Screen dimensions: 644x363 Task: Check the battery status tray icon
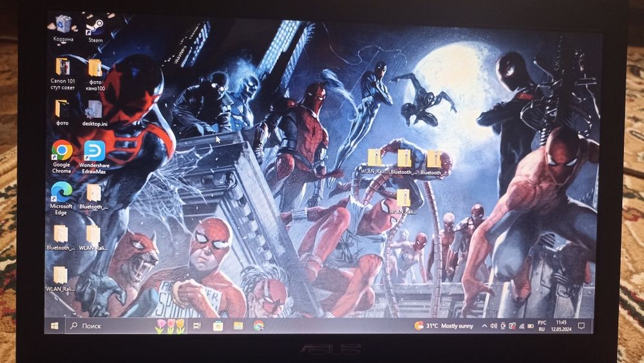click(x=531, y=326)
